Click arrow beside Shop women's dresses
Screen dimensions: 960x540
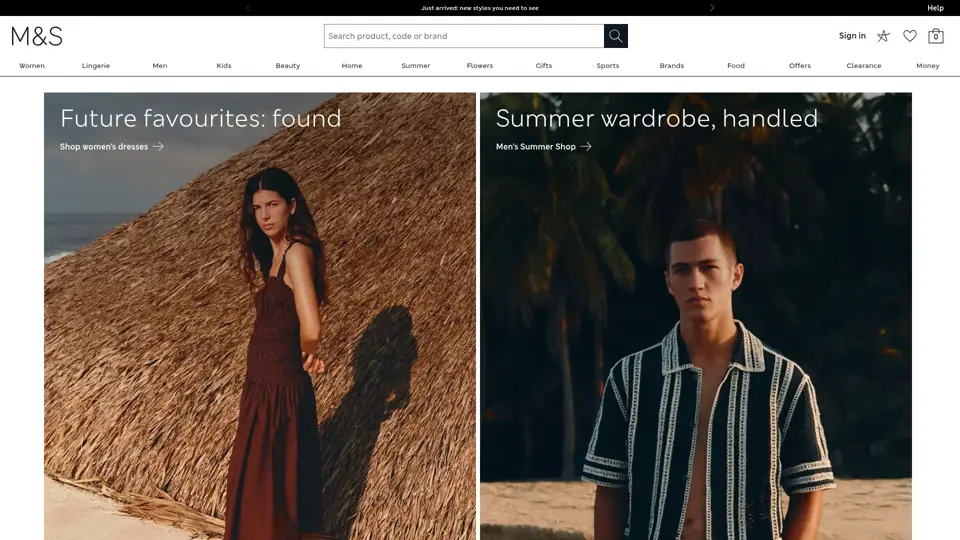click(158, 146)
